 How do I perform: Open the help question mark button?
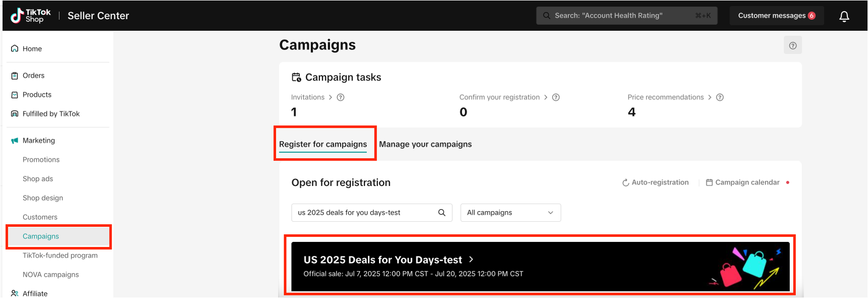click(792, 45)
